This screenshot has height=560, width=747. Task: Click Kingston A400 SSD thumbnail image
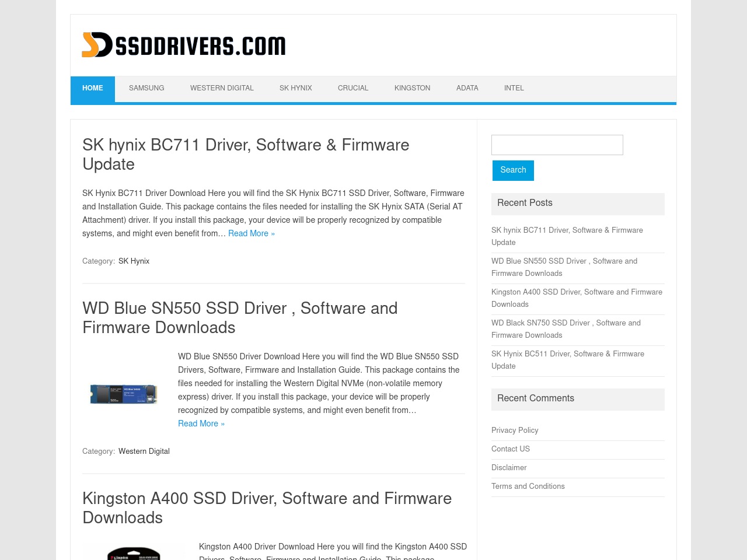pyautogui.click(x=133, y=552)
